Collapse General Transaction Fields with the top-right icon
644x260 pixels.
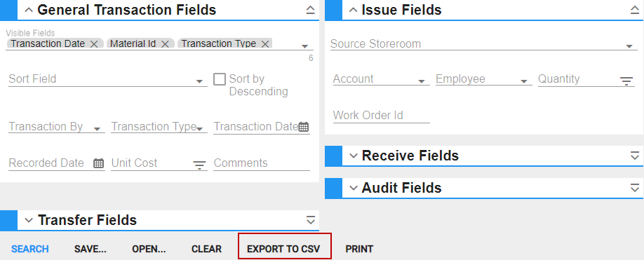point(311,11)
